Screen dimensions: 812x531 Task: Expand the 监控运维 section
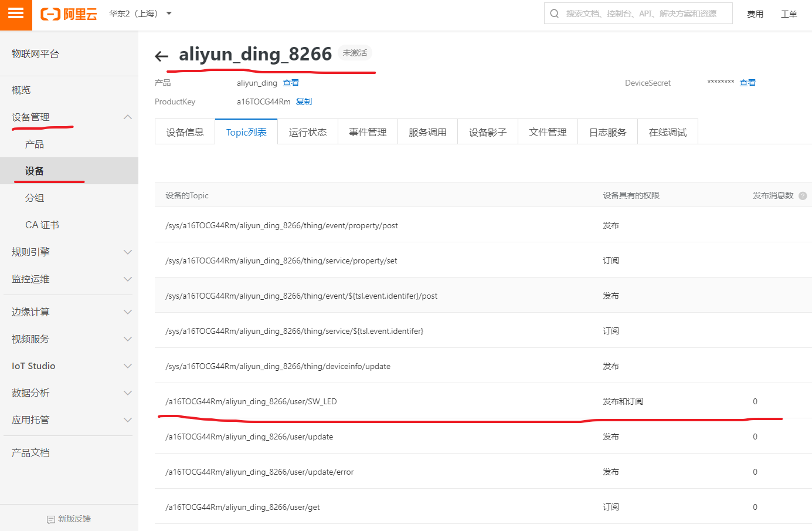(x=128, y=279)
